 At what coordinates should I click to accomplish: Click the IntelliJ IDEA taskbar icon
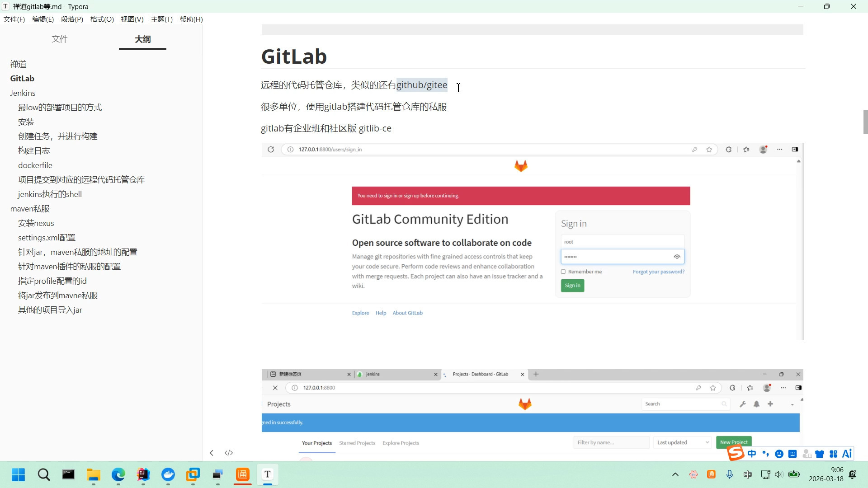143,474
